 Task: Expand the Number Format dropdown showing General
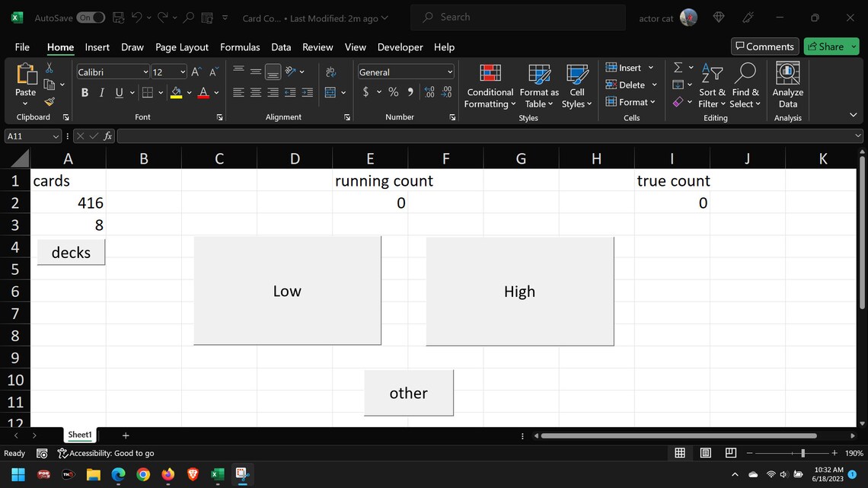click(x=448, y=71)
